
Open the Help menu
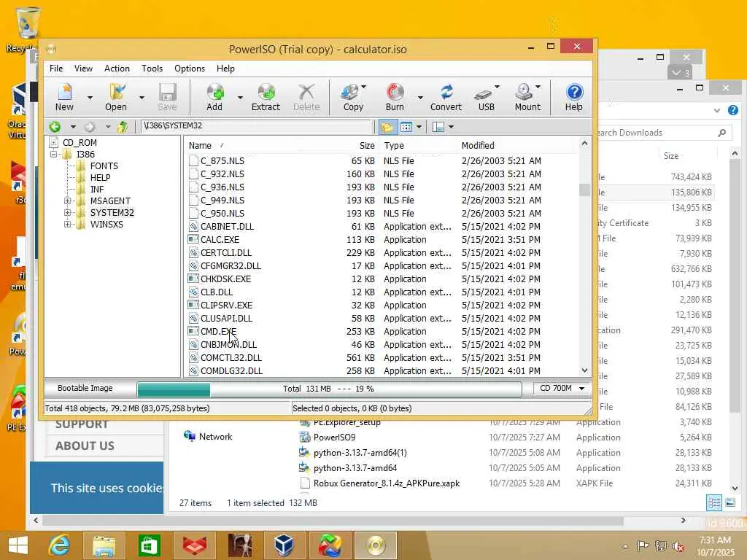(x=225, y=69)
